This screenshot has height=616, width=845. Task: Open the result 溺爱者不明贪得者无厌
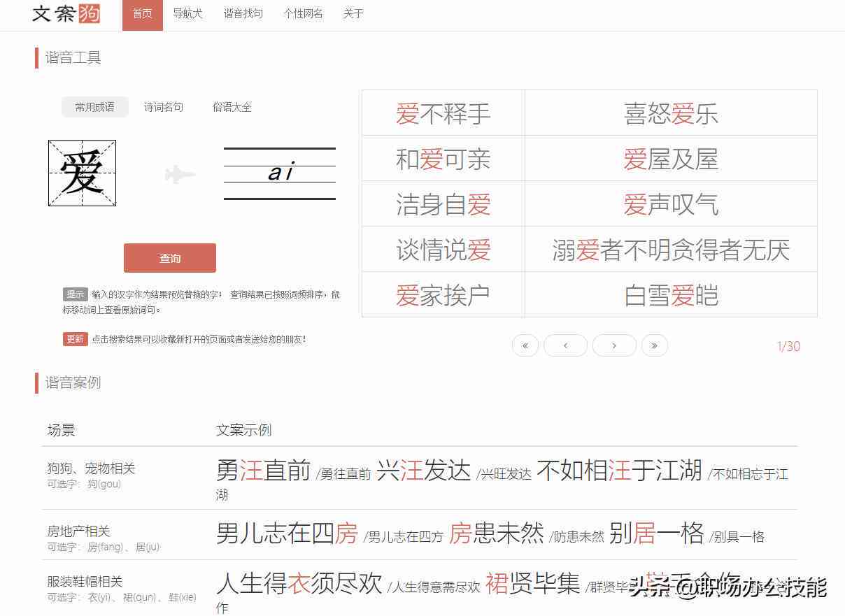click(x=671, y=250)
